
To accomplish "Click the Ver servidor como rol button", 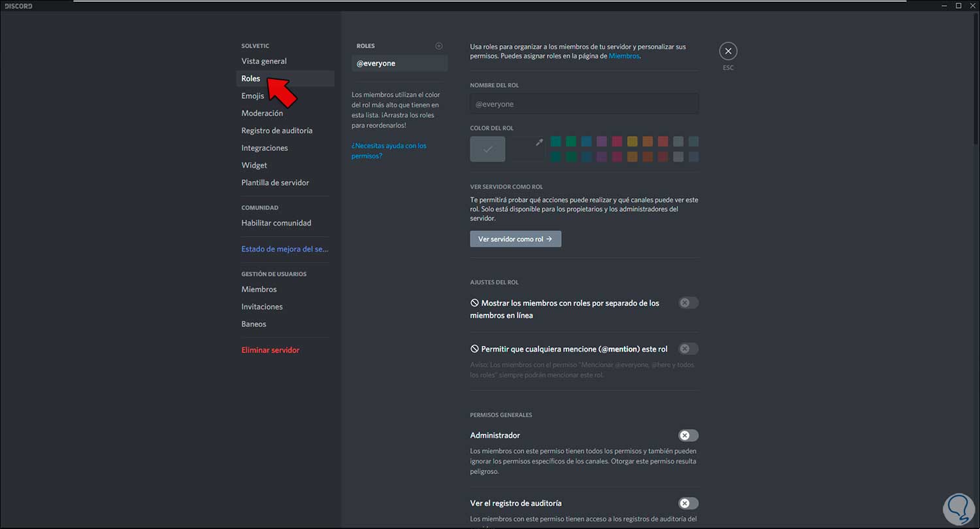I will tap(515, 239).
